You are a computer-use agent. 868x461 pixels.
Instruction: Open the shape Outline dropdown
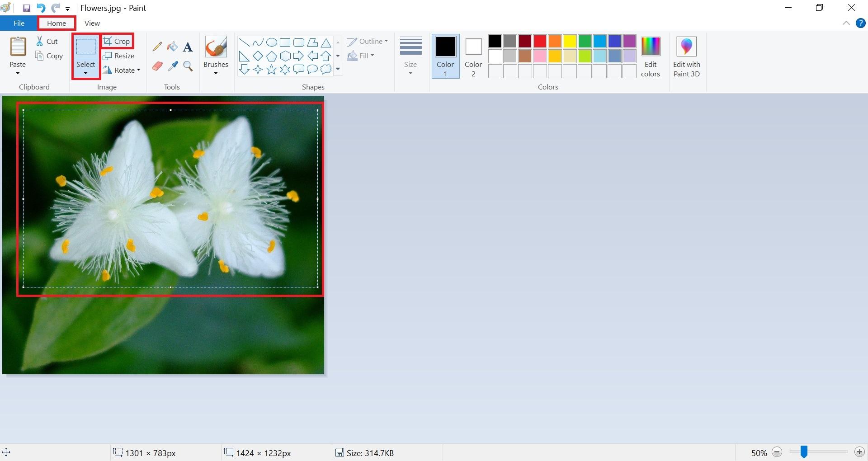coord(368,41)
